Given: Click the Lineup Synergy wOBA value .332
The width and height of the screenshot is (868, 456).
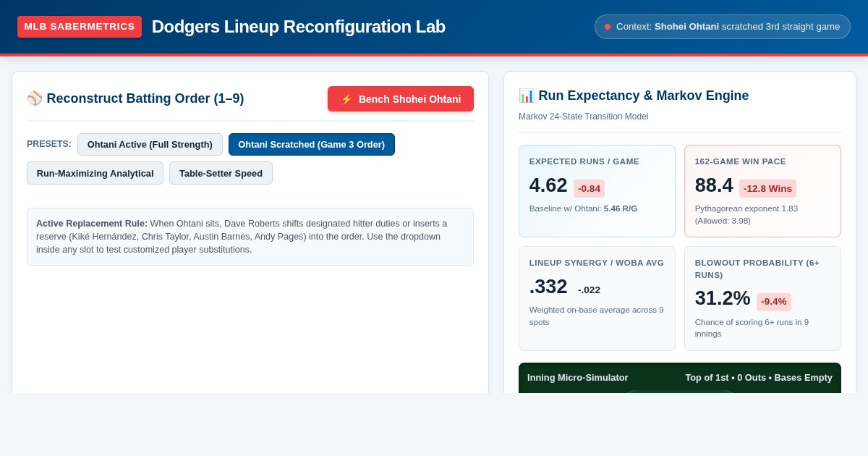Looking at the screenshot, I should pyautogui.click(x=548, y=287).
